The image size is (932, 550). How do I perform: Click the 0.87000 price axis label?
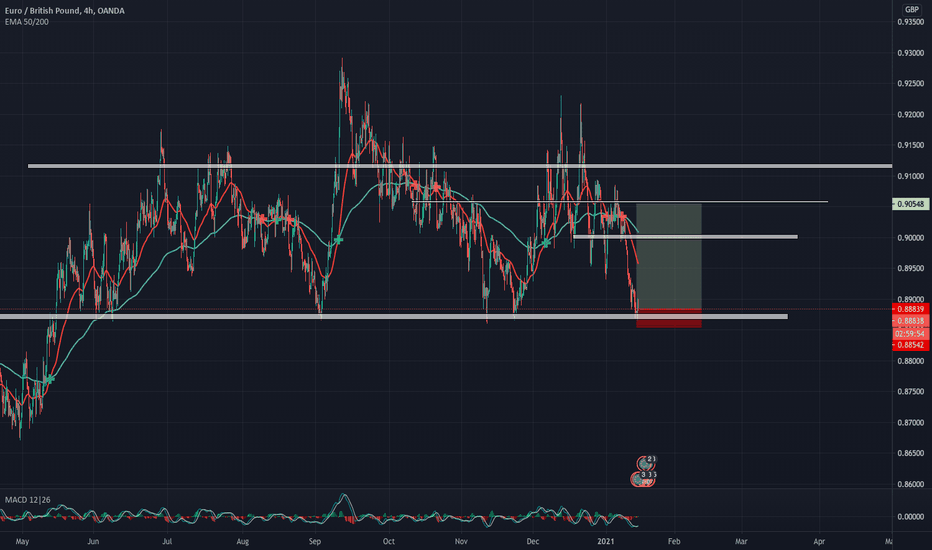[x=911, y=423]
